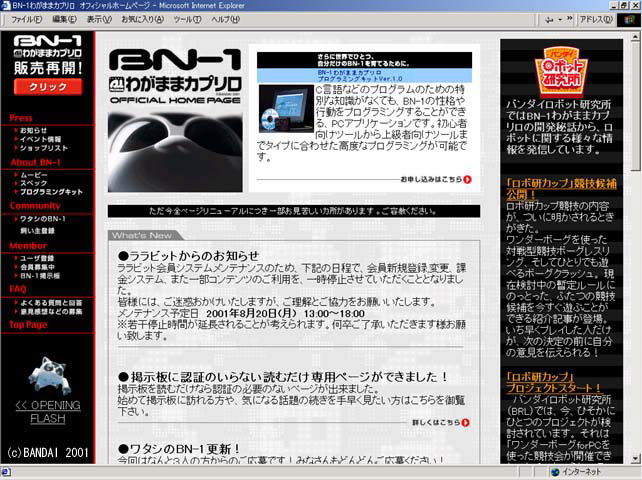The width and height of the screenshot is (642, 480).
Task: Open the BN-1掲示板 sidebar link
Action: (x=40, y=276)
